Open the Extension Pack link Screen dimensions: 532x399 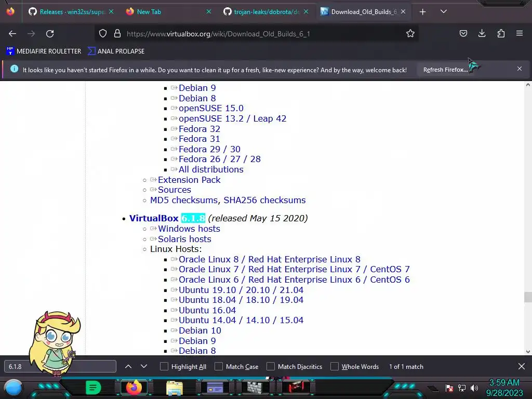[x=189, y=180]
